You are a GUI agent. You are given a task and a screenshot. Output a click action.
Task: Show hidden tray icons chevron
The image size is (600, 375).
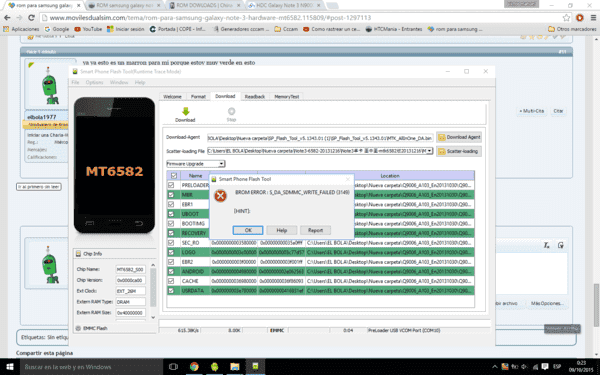(495, 367)
